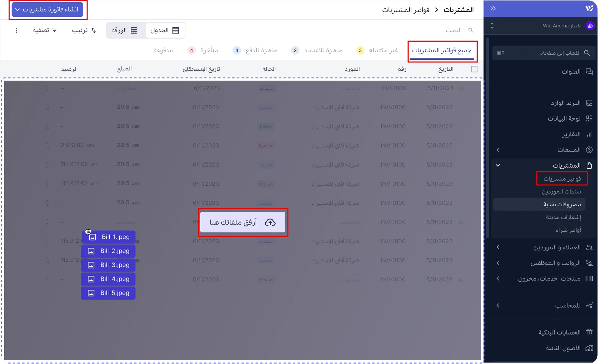Click the magnifier search icon near البحث
The image size is (598, 364).
[x=471, y=30]
